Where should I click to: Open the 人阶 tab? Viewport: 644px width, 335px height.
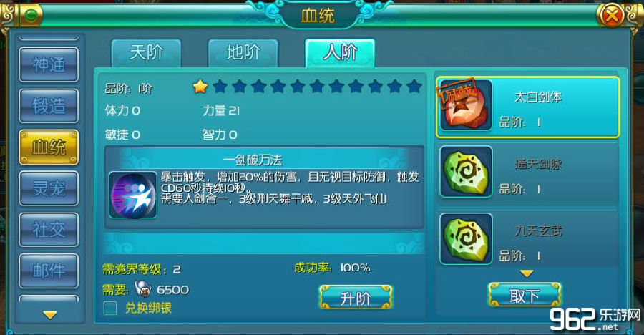[x=340, y=53]
